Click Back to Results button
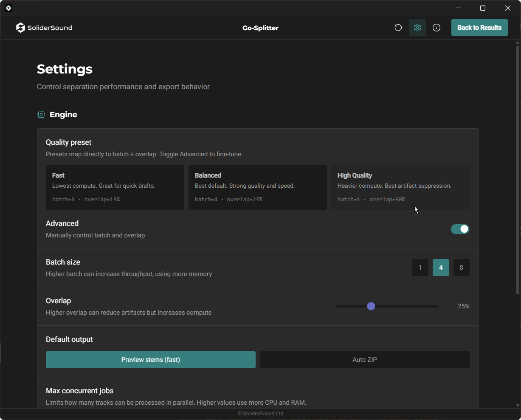Screen dimensions: 521x420 479,28
